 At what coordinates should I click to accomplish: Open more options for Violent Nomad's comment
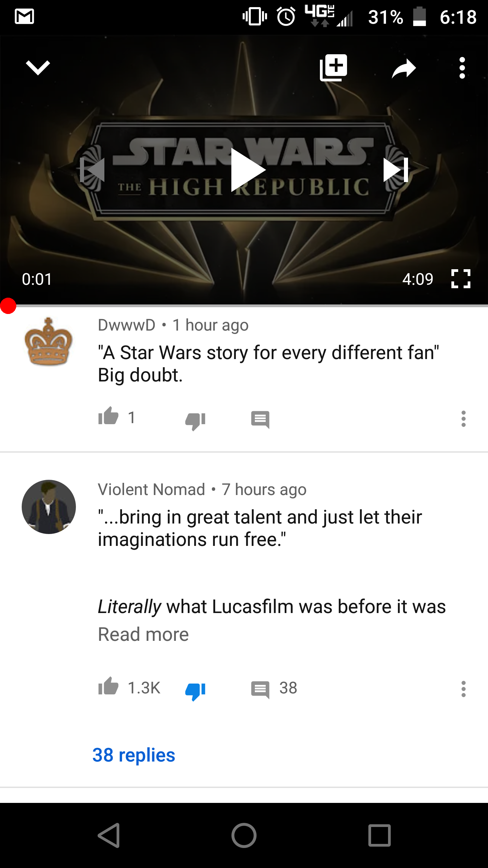(x=463, y=689)
